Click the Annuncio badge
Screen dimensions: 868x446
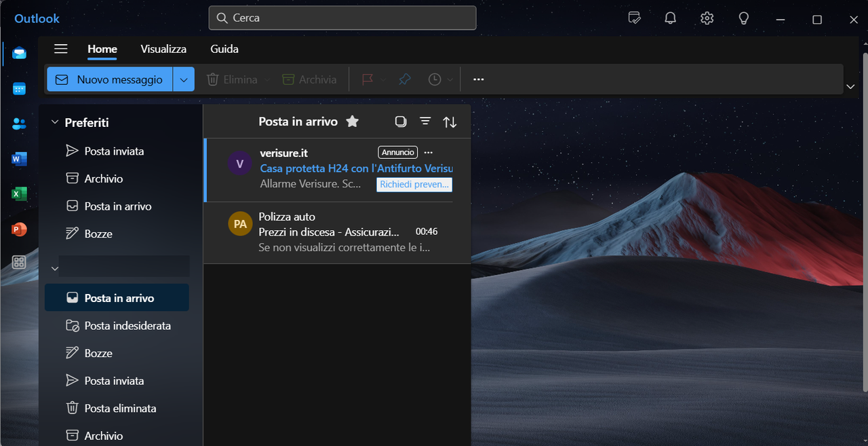tap(398, 152)
